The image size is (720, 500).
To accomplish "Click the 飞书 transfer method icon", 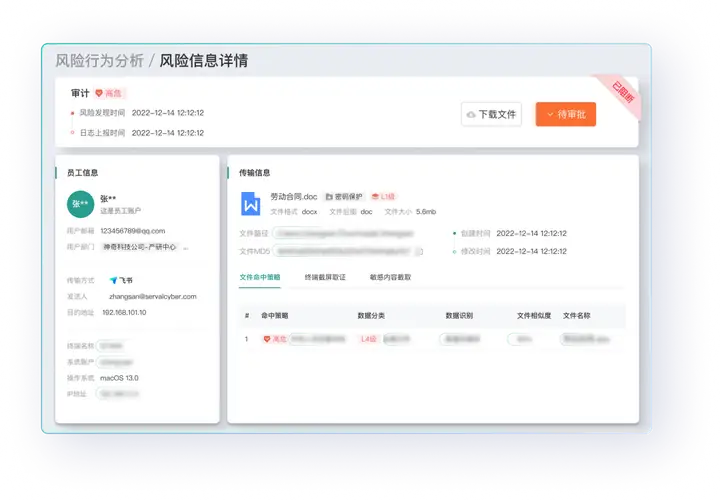I will click(x=113, y=280).
